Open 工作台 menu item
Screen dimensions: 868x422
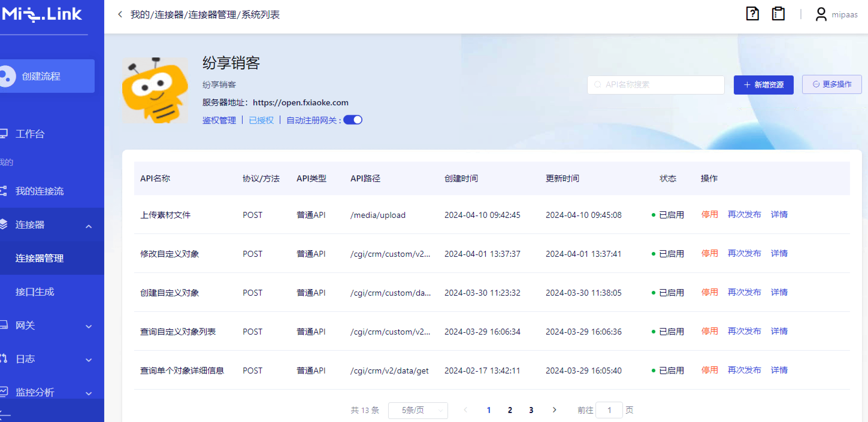[52, 134]
